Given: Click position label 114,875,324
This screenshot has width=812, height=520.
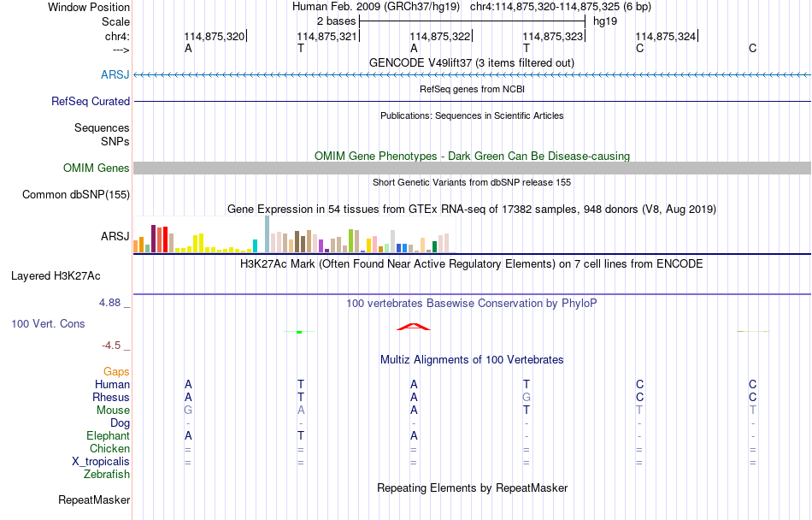Looking at the screenshot, I should coord(666,36).
